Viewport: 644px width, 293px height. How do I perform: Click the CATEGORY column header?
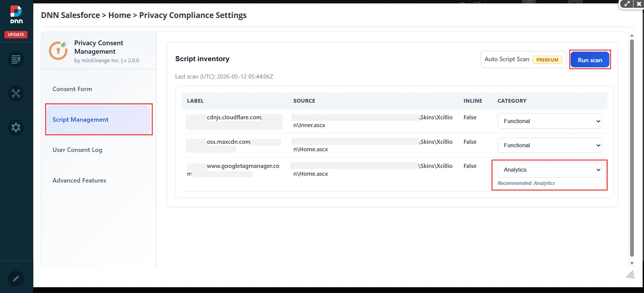click(x=512, y=101)
